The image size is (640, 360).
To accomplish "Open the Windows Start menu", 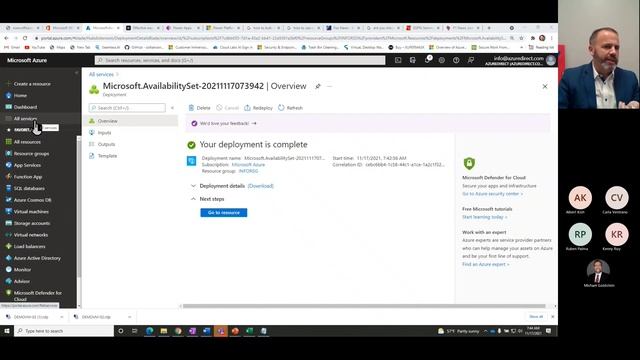I will coord(7,331).
